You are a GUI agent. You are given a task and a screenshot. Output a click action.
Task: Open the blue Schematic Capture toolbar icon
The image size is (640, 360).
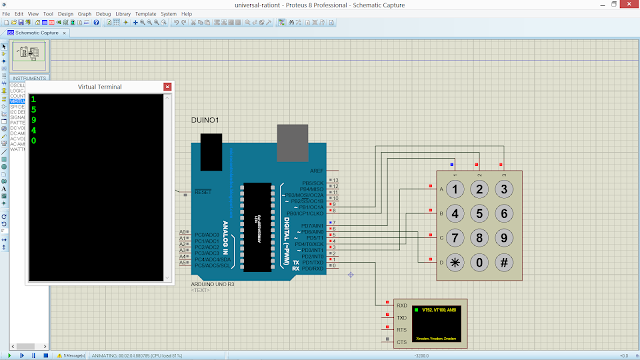click(x=44, y=22)
